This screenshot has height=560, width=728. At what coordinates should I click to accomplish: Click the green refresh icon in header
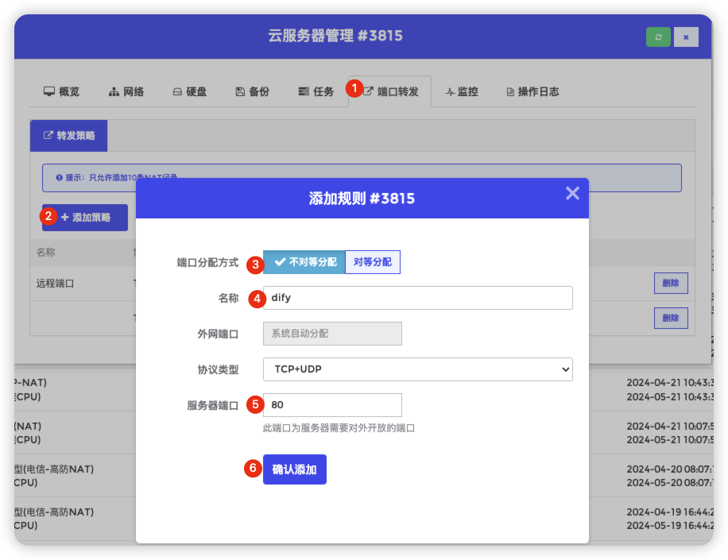[x=658, y=37]
